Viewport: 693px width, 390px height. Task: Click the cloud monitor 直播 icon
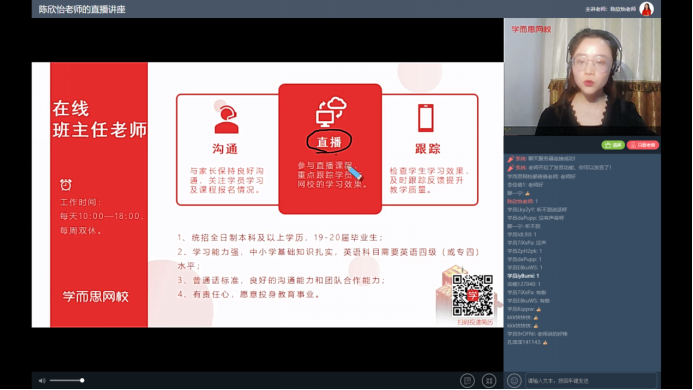coord(331,112)
